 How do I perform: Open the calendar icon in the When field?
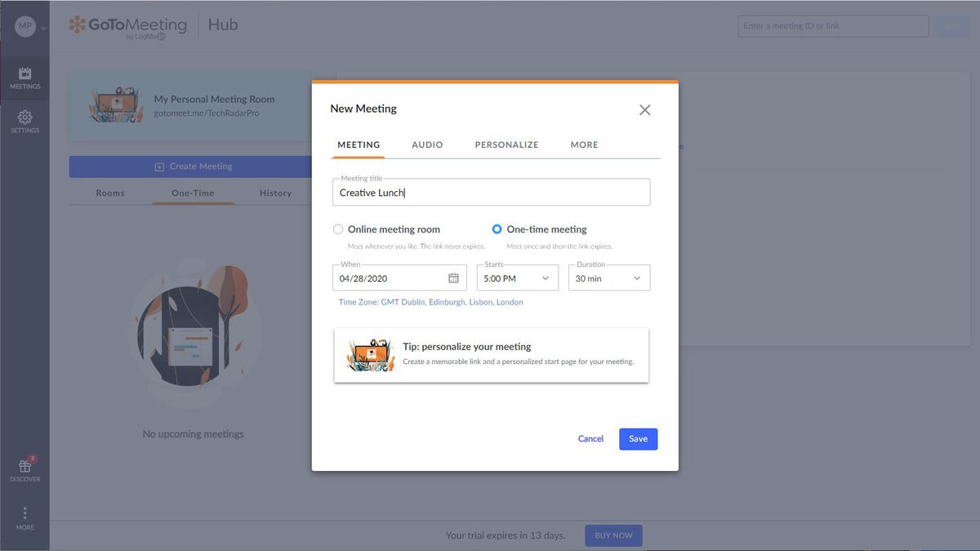tap(454, 278)
